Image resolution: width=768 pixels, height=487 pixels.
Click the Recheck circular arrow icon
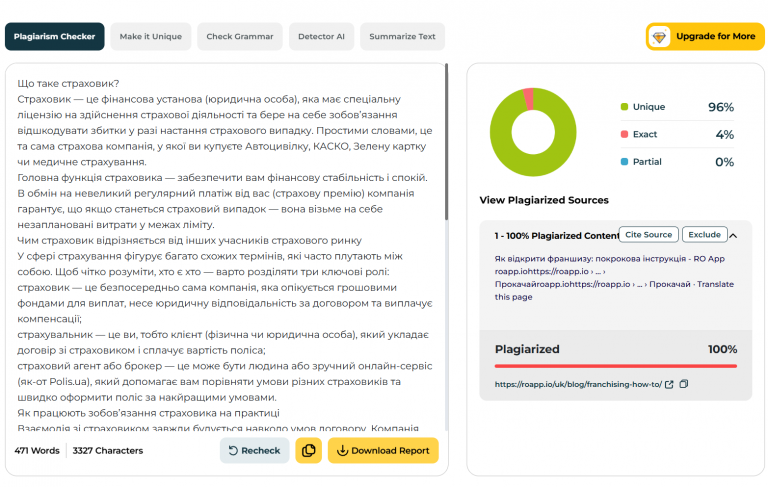coord(233,451)
